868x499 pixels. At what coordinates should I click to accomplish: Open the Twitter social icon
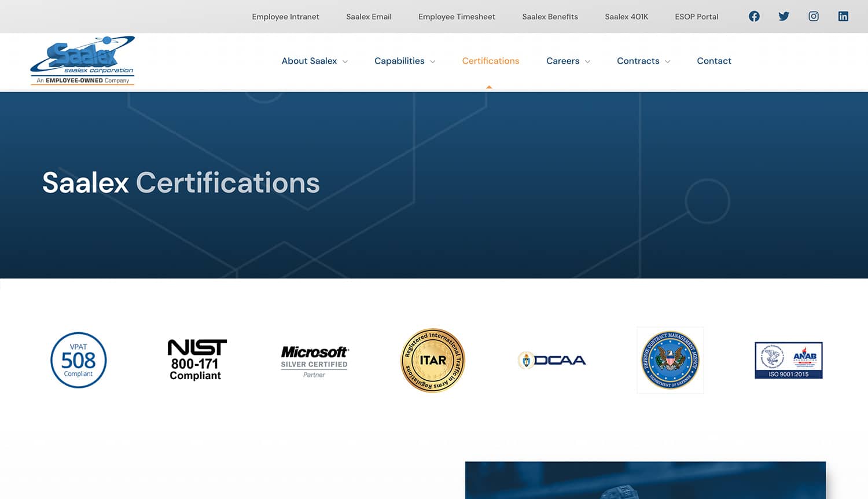(784, 16)
